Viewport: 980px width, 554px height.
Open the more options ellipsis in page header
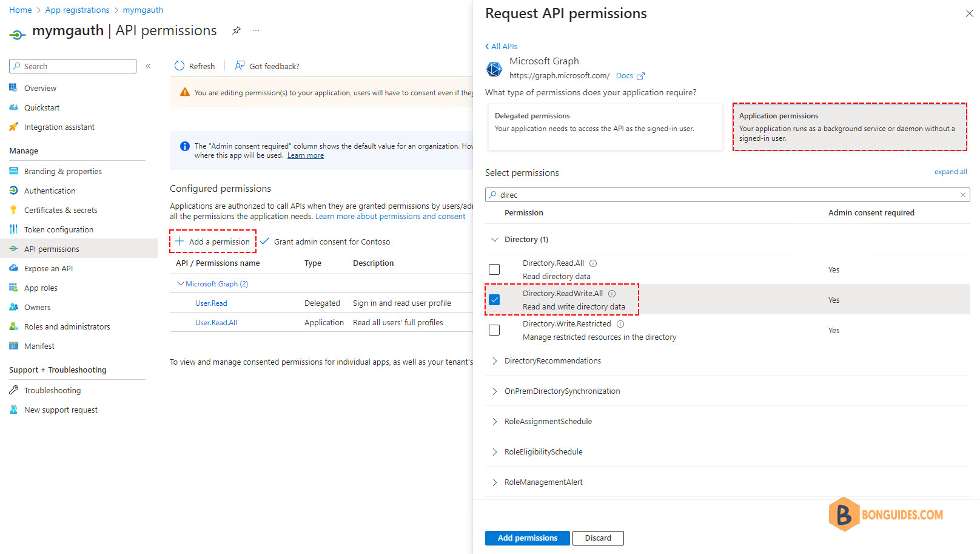click(x=256, y=30)
